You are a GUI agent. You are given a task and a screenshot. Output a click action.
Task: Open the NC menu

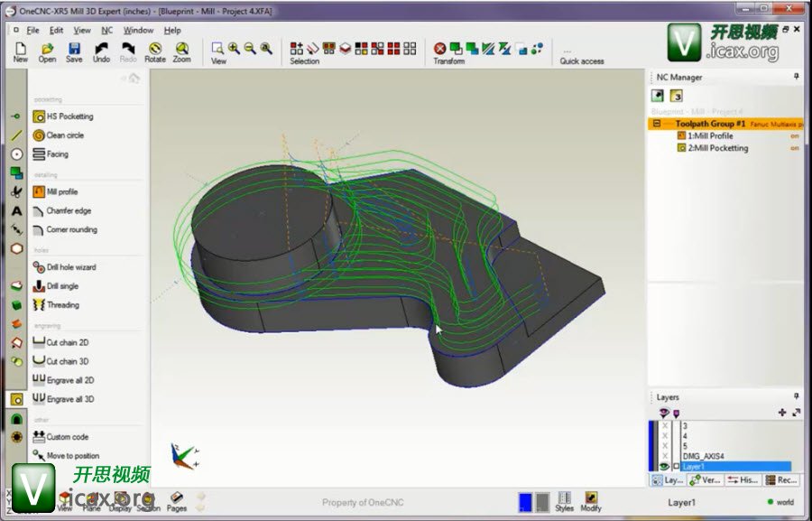(106, 30)
